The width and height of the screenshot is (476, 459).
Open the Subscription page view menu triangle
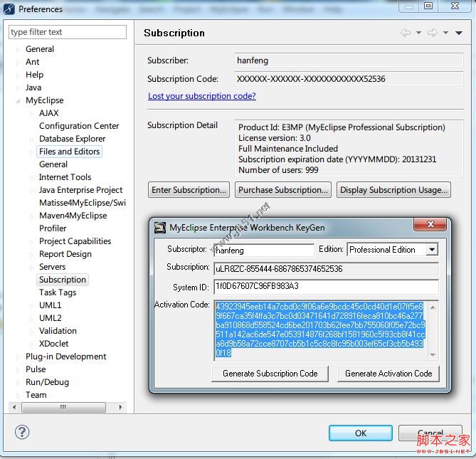tap(459, 33)
